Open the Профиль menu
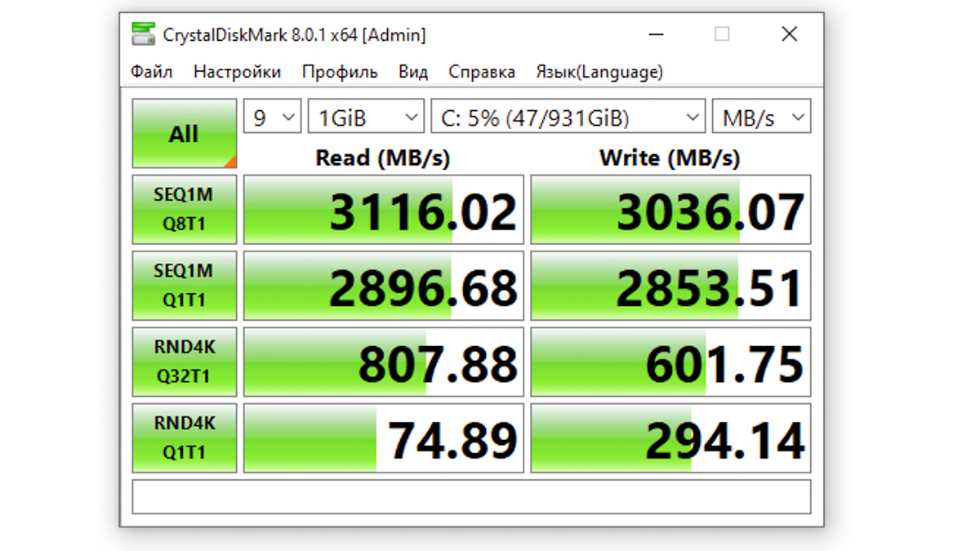Screen dimensions: 980x551 coord(340,72)
